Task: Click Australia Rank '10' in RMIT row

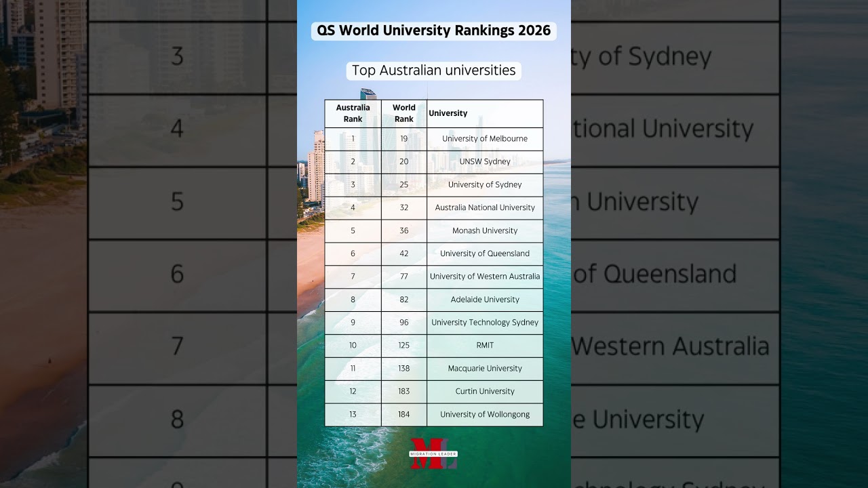Action: tap(353, 346)
